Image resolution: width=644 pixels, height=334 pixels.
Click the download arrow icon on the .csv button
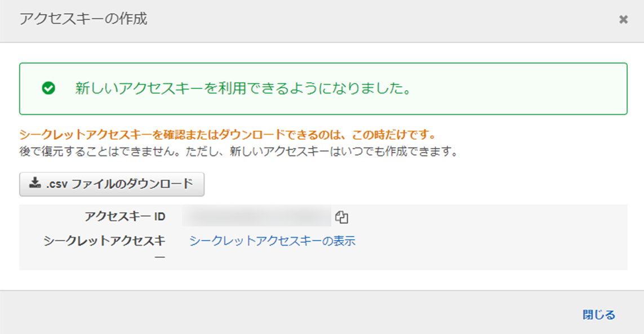pyautogui.click(x=35, y=183)
